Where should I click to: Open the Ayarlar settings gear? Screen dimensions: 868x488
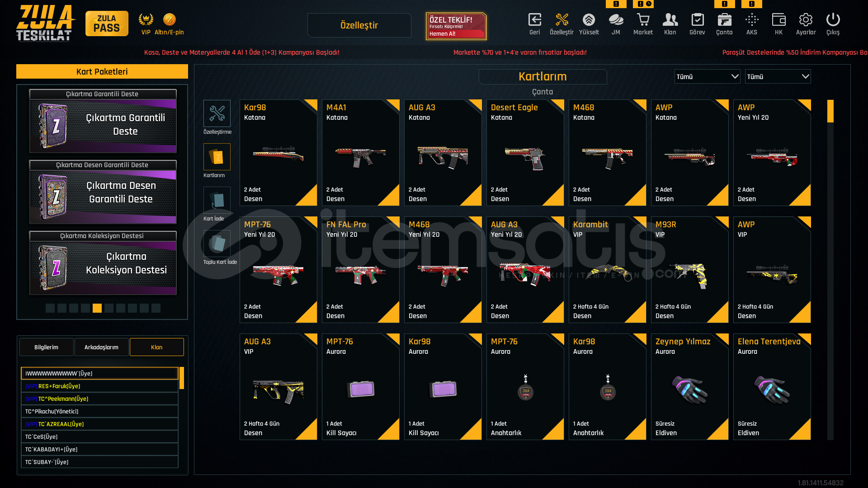tap(806, 20)
